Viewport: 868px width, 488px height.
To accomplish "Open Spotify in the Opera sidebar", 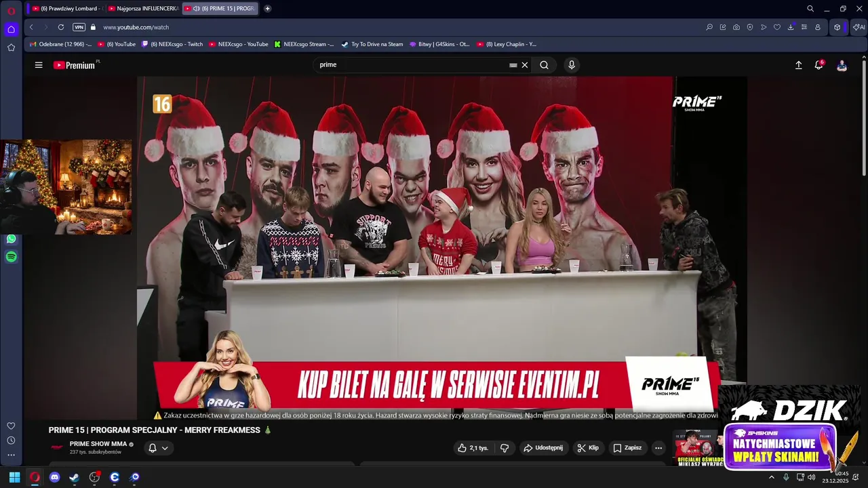I will click(x=11, y=257).
